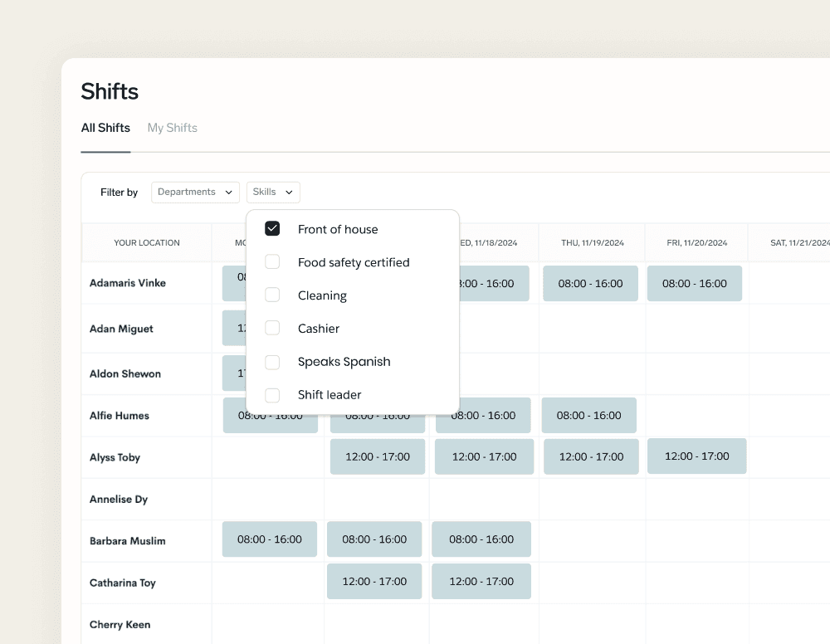Screen dimensions: 830x644
Task: Click employee name Cherry Keen
Action: 120,624
